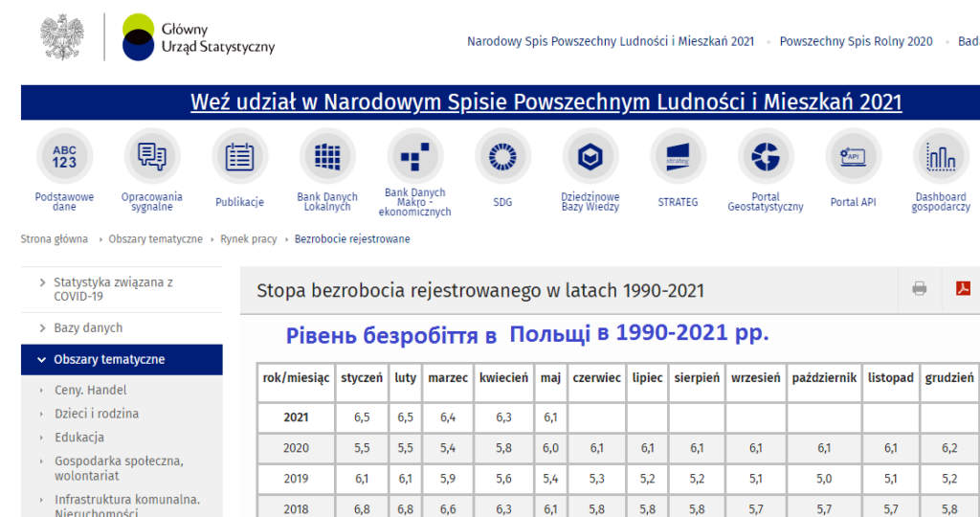Click the STRATEG icon
This screenshot has width=980, height=517.
[x=678, y=156]
